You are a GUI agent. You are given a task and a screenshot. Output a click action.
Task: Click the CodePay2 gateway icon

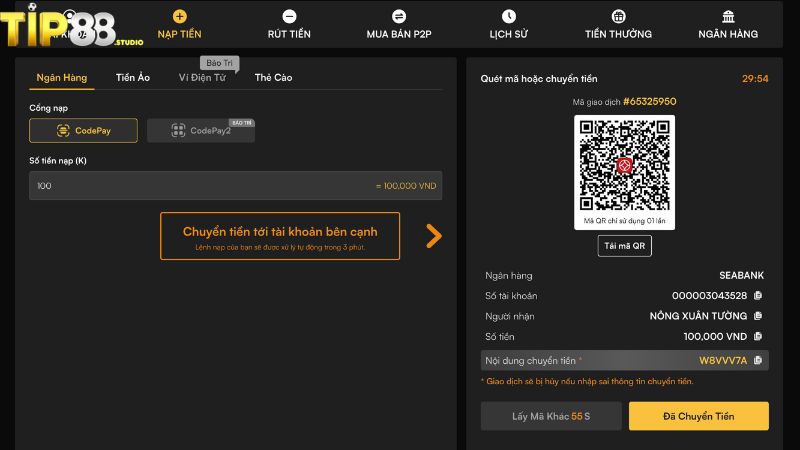(178, 131)
